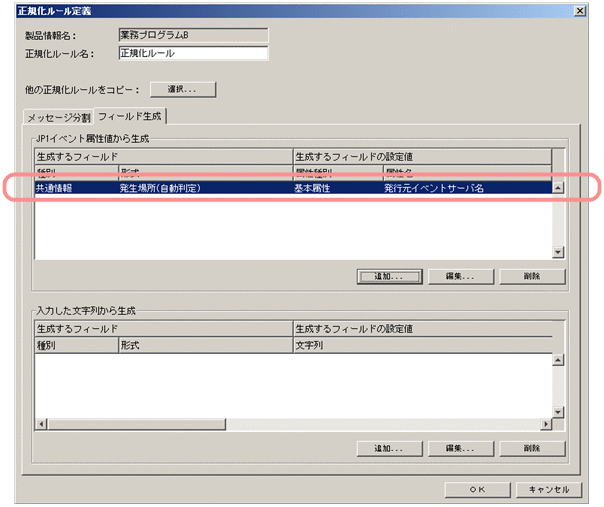Click 削除 in the 入力した文字列 section
Image resolution: width=604 pixels, height=507 pixels.
point(532,448)
